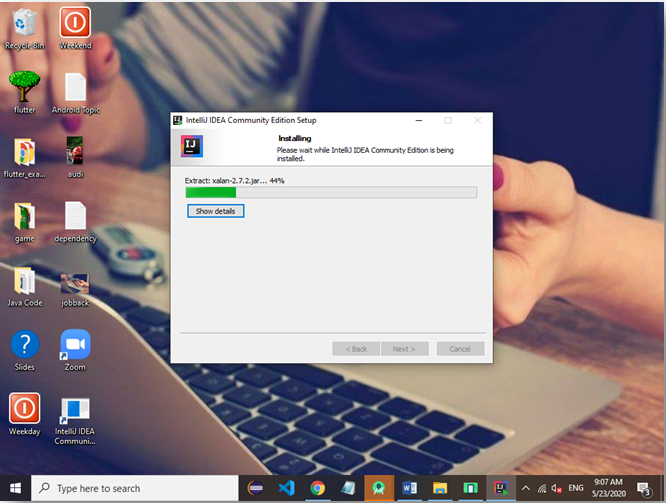This screenshot has height=503, width=666.
Task: Select the jobback shortcut icon
Action: [x=75, y=289]
